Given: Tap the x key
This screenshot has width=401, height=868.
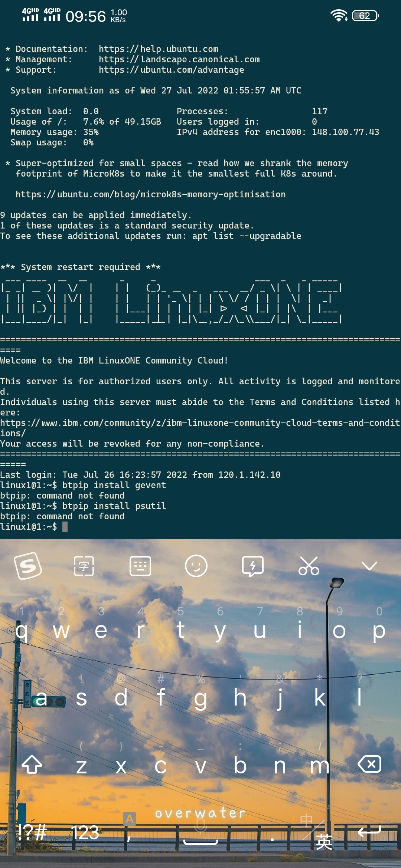Looking at the screenshot, I should point(121,766).
